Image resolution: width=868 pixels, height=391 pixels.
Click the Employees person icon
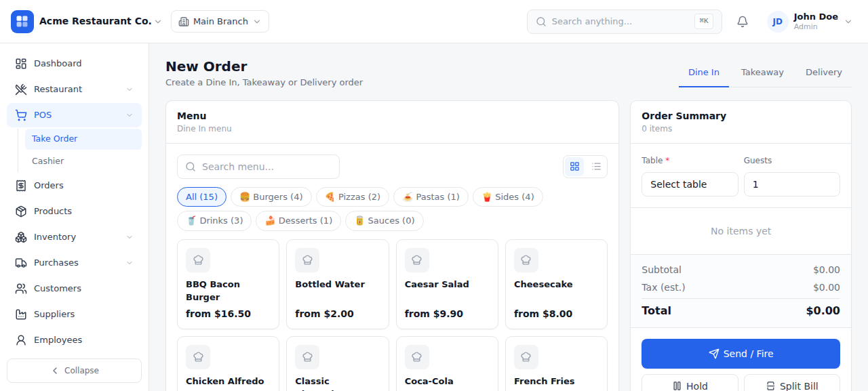[x=21, y=340]
